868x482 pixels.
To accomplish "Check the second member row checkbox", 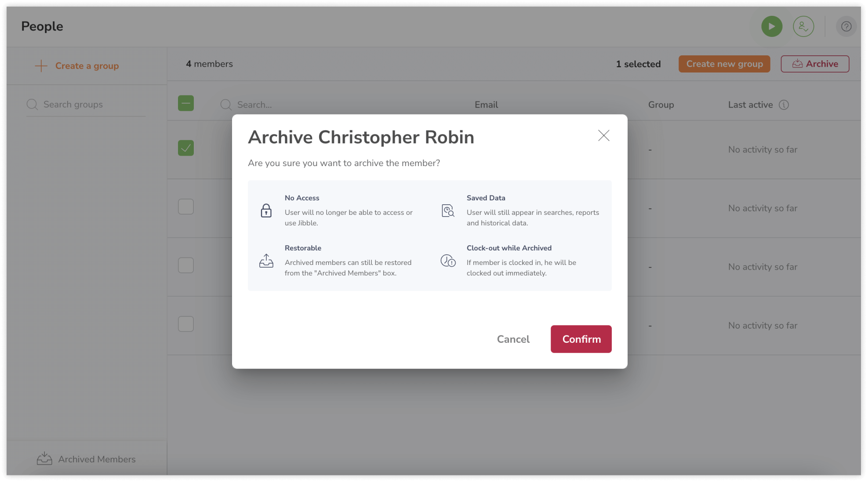I will pyautogui.click(x=186, y=207).
